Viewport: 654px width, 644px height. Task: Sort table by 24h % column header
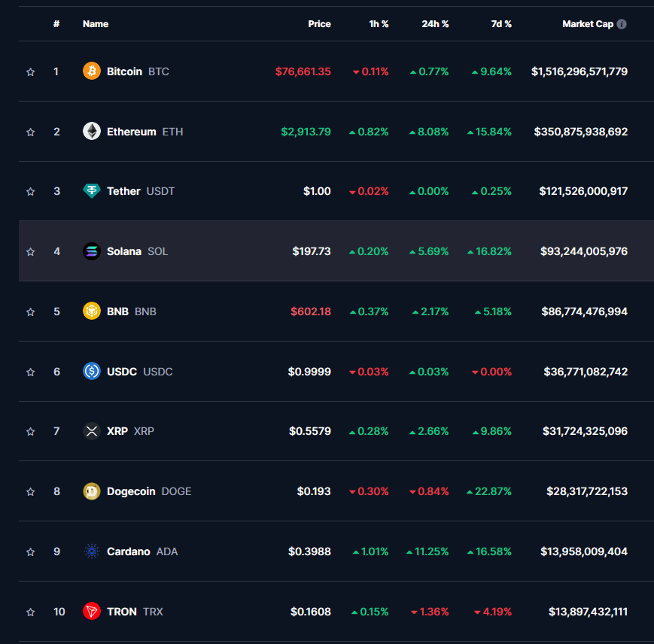(435, 24)
